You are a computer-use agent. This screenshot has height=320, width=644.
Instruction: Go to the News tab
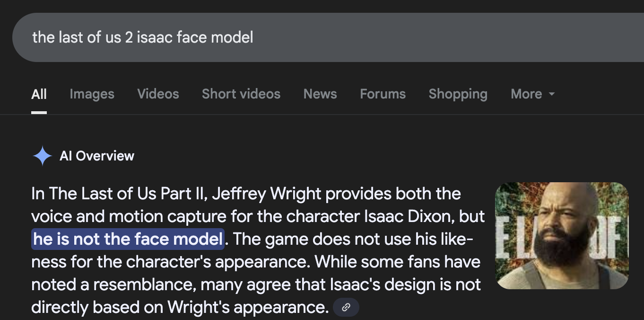click(320, 94)
